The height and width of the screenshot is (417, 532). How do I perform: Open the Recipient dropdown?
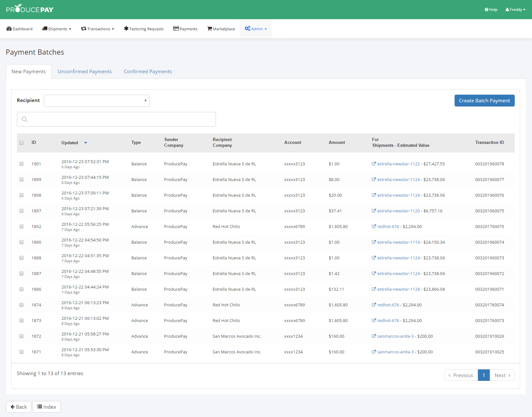[96, 101]
